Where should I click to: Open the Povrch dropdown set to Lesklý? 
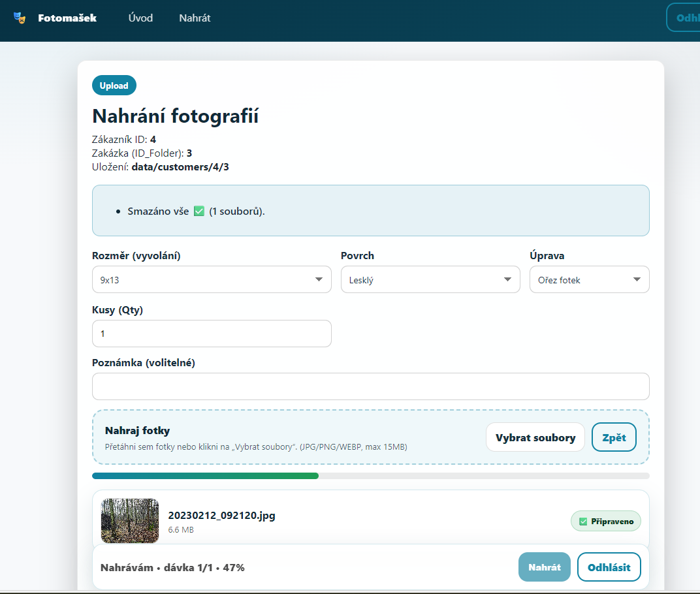point(430,279)
